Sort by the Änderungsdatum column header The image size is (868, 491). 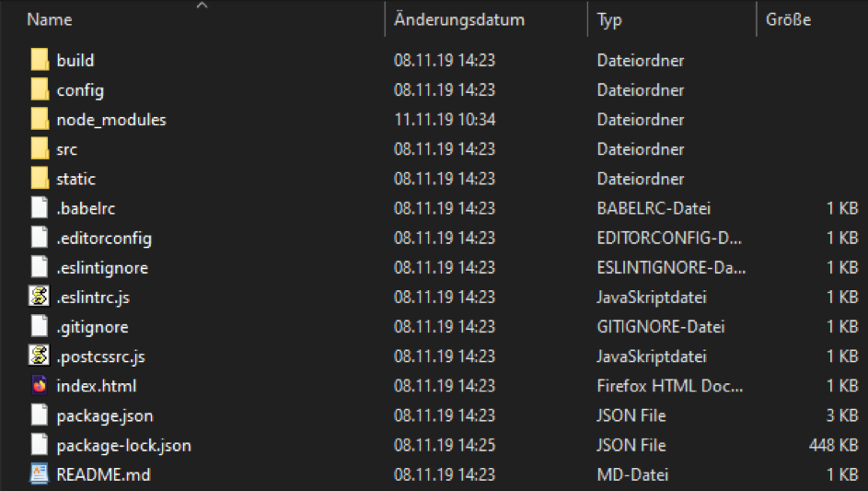tap(458, 19)
